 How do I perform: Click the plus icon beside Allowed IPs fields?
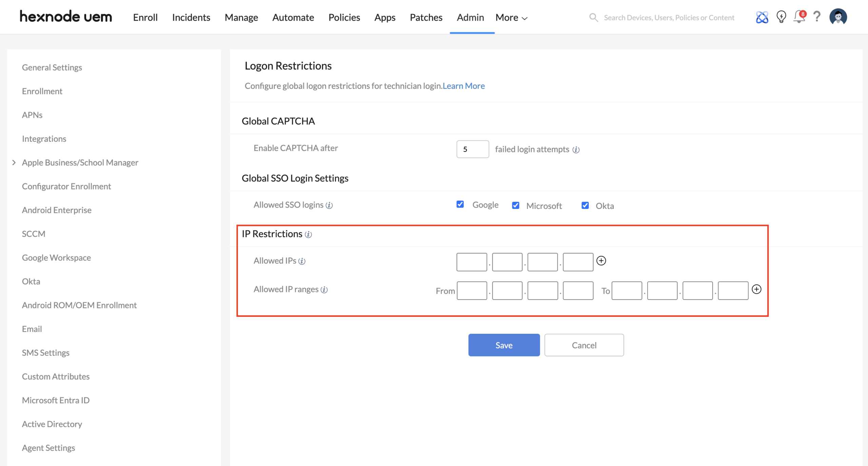601,261
